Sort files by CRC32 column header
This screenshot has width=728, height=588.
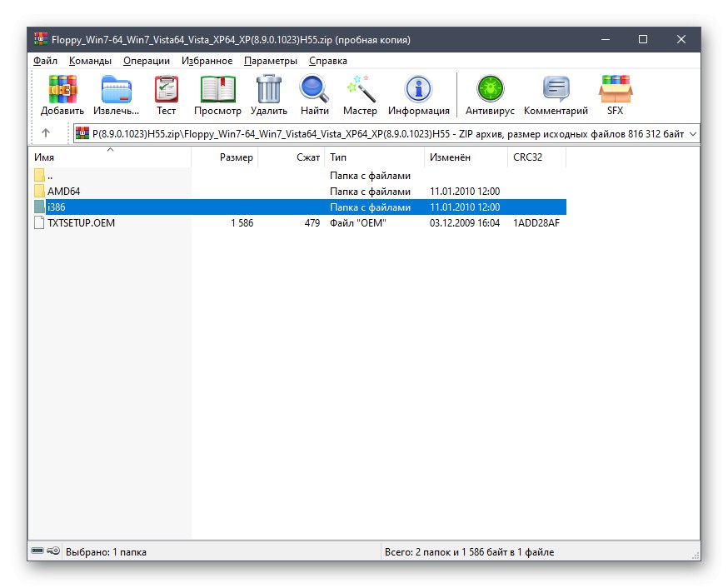coord(537,157)
